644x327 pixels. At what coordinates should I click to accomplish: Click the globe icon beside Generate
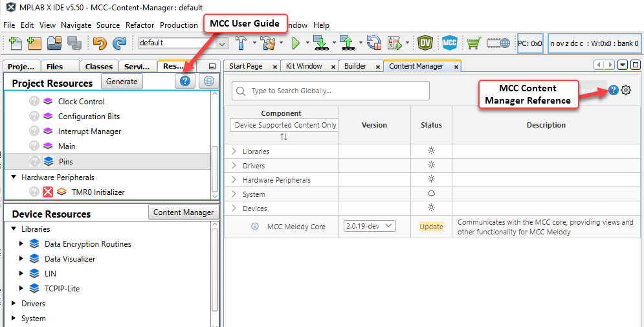[x=208, y=81]
